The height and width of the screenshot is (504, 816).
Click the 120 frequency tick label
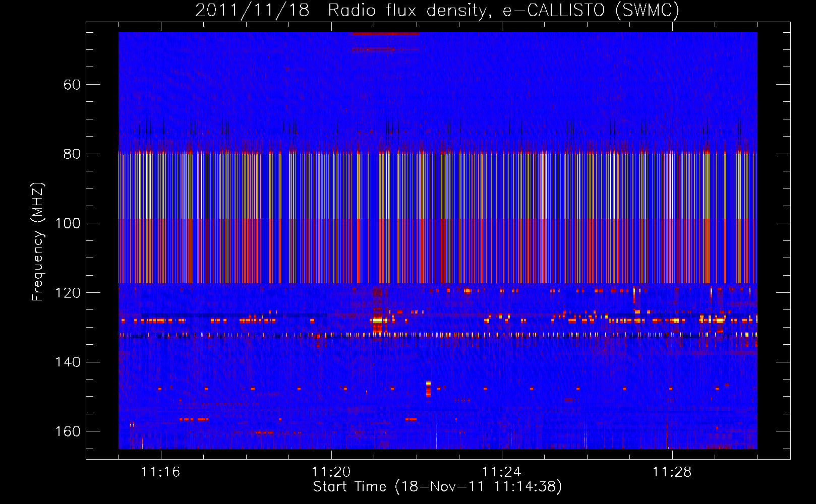(68, 293)
